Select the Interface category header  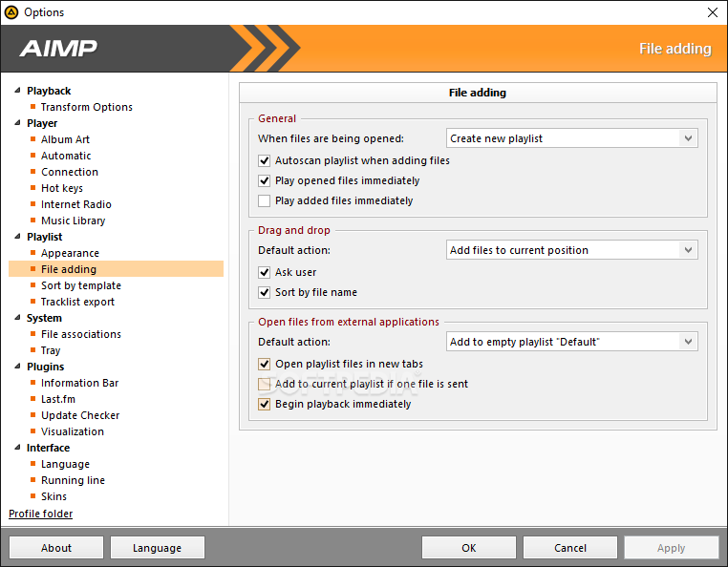click(49, 449)
